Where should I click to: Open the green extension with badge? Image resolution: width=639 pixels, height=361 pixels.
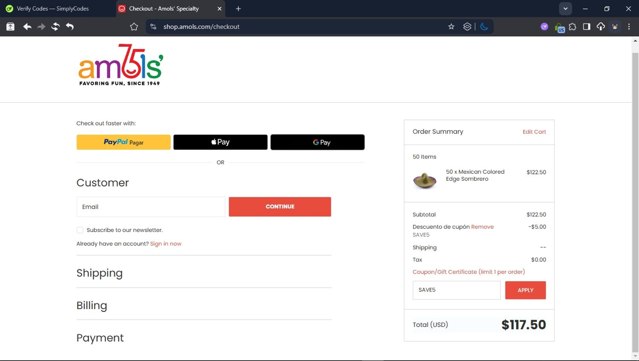tap(560, 27)
